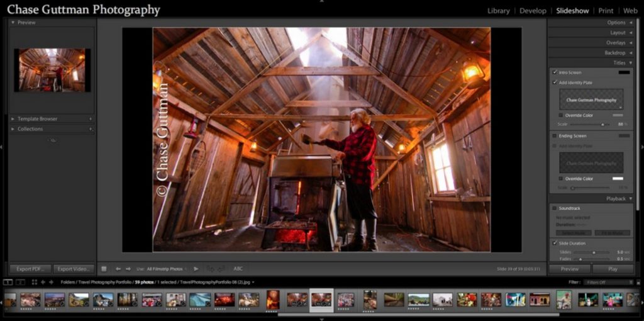Click the Export Video button

(x=74, y=269)
